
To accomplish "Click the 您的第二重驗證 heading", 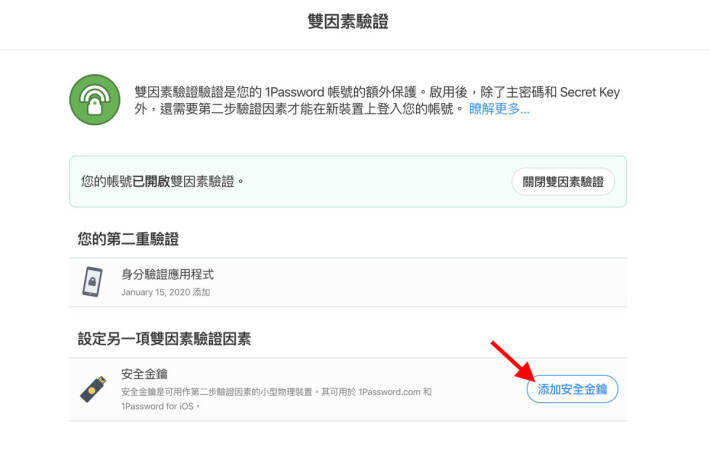I will (x=128, y=239).
